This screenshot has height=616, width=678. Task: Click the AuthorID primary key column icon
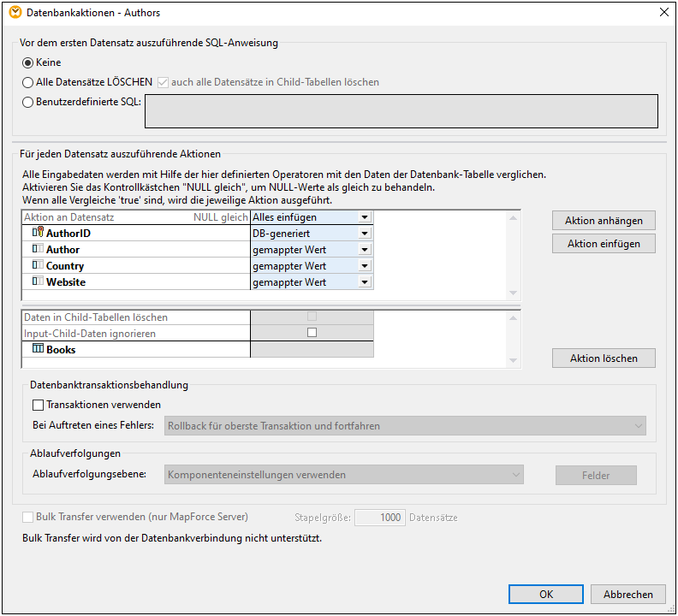click(38, 233)
